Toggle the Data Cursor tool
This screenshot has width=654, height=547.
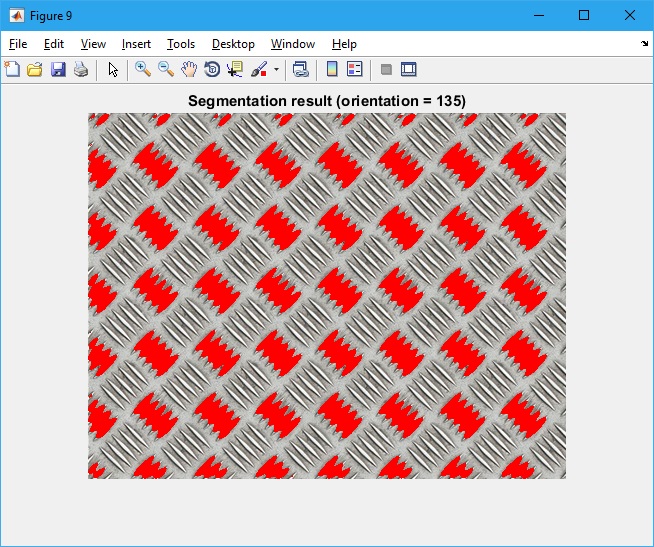point(235,69)
